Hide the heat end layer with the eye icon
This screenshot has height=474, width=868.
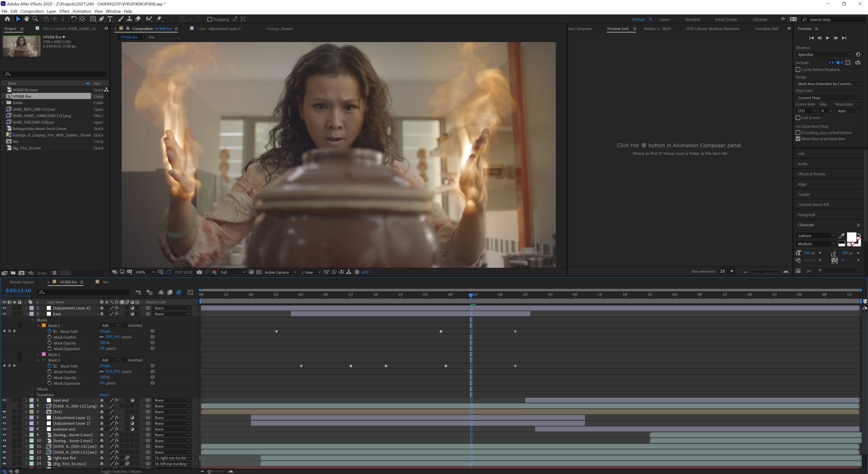coord(5,400)
